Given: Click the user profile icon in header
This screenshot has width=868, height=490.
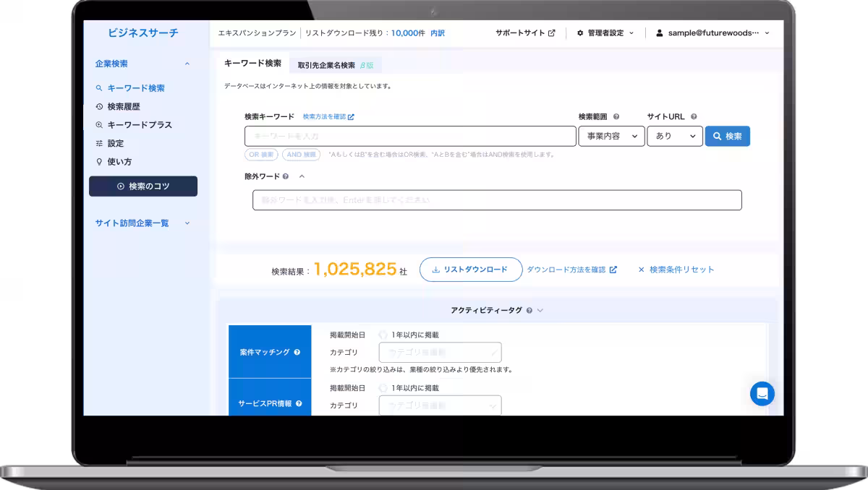Looking at the screenshot, I should (660, 33).
